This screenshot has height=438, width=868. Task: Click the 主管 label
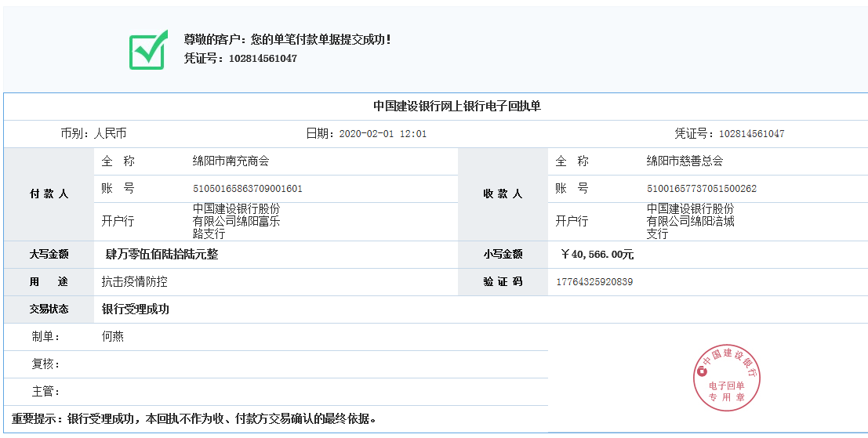pyautogui.click(x=45, y=392)
